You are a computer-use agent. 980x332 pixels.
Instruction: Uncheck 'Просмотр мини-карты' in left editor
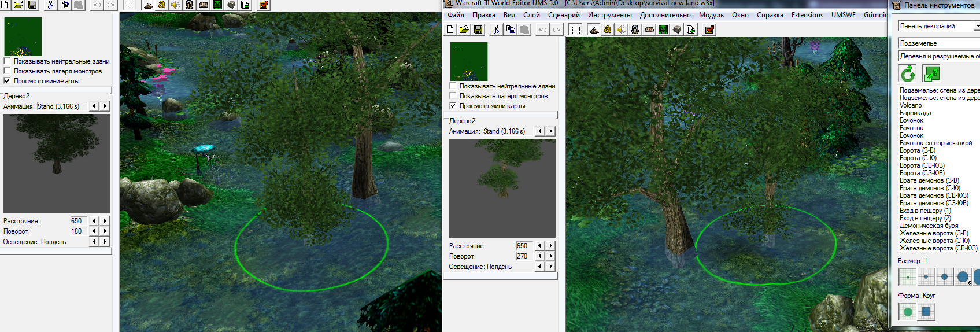pyautogui.click(x=8, y=81)
